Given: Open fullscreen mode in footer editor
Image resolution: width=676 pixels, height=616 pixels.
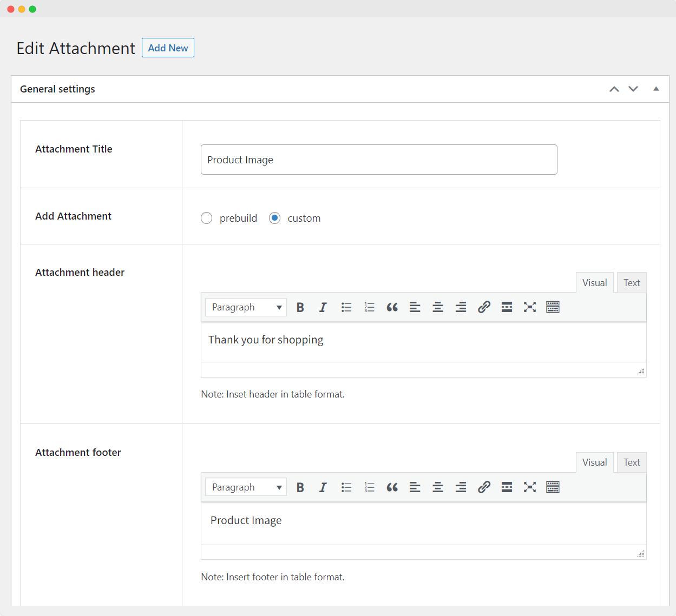Looking at the screenshot, I should pyautogui.click(x=529, y=487).
